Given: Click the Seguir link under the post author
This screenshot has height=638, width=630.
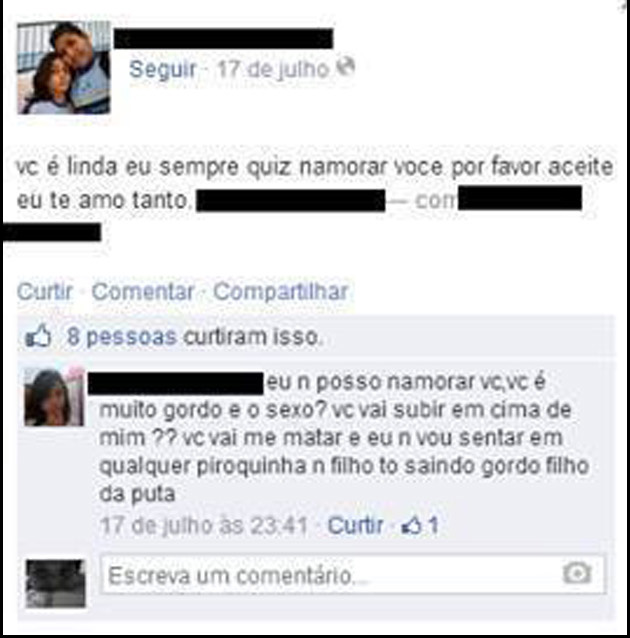Looking at the screenshot, I should click(163, 69).
